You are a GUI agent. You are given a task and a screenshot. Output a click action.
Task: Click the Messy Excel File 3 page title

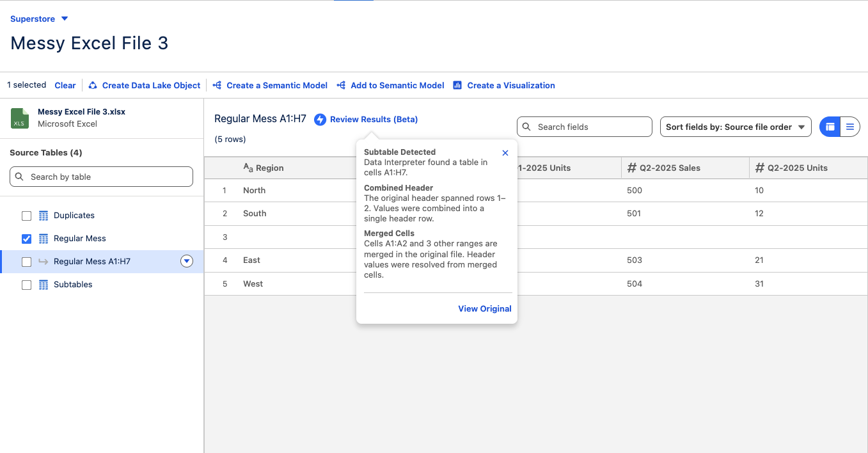[90, 43]
